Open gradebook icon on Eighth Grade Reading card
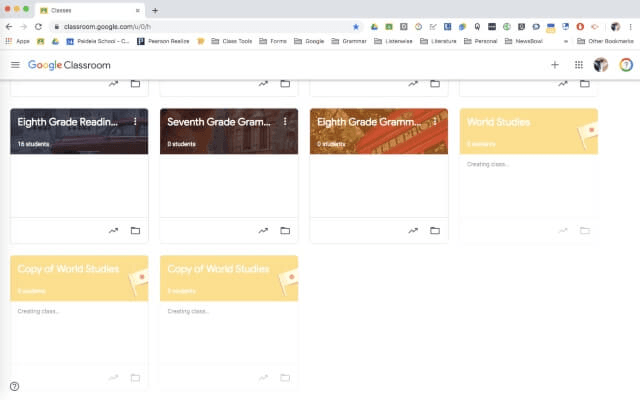Image resolution: width=640 pixels, height=400 pixels. click(113, 231)
